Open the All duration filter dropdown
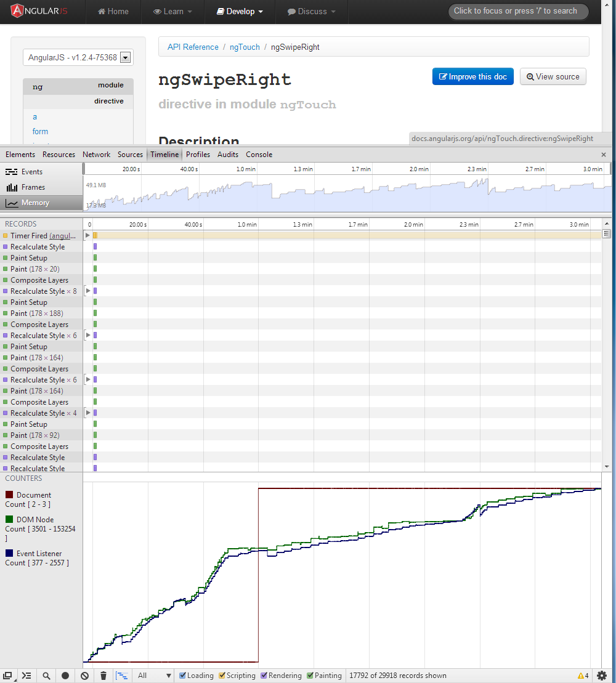The width and height of the screenshot is (616, 683). 154,676
